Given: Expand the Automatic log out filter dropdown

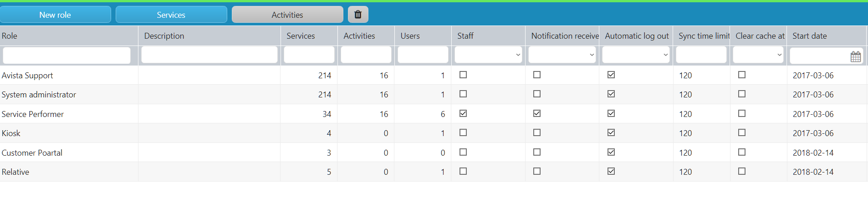Looking at the screenshot, I should (636, 55).
